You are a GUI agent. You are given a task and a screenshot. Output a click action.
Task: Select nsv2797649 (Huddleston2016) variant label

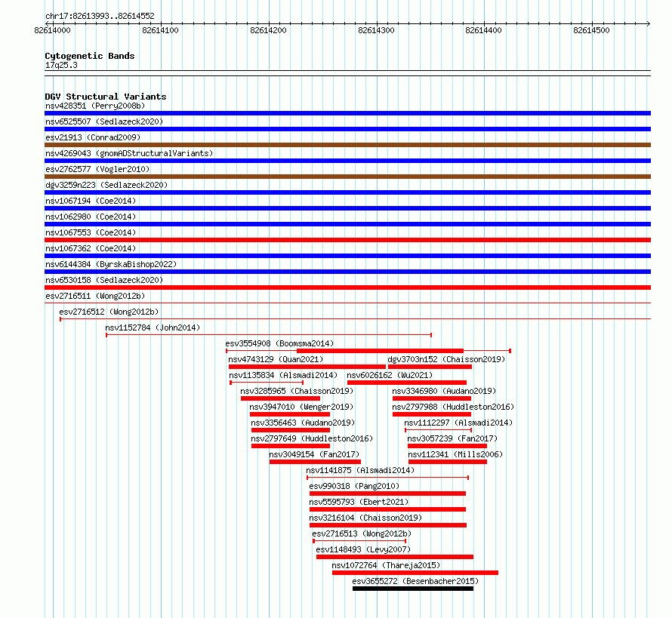click(x=312, y=438)
